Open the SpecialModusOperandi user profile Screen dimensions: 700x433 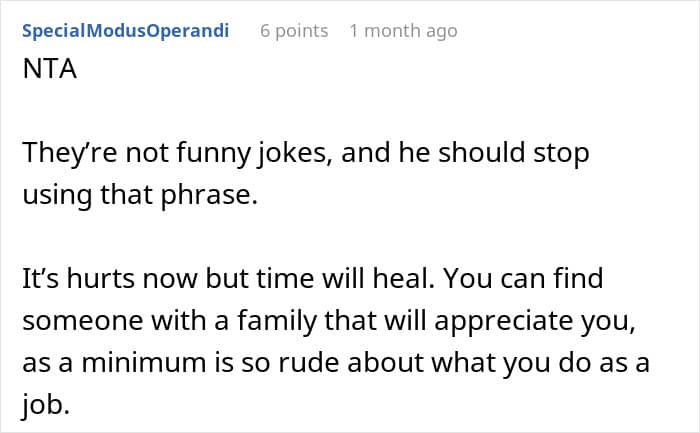[125, 31]
